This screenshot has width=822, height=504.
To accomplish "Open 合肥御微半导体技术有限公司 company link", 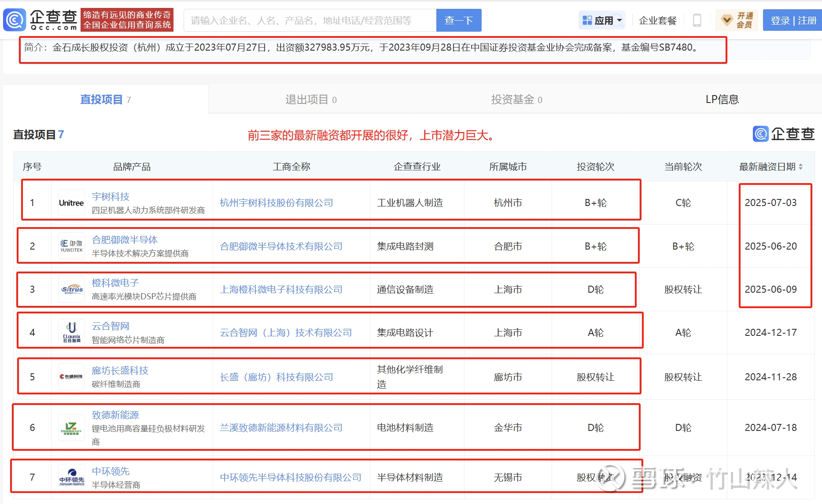I will coord(281,246).
